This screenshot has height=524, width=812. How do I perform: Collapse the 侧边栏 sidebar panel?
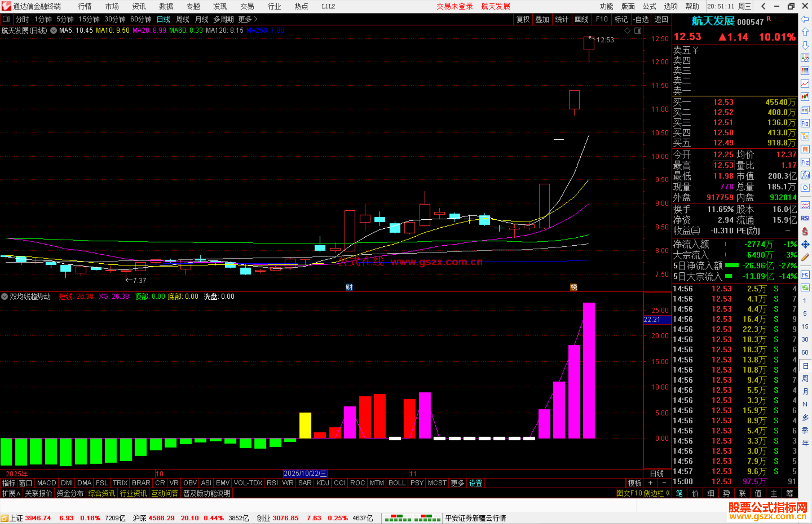click(x=656, y=493)
